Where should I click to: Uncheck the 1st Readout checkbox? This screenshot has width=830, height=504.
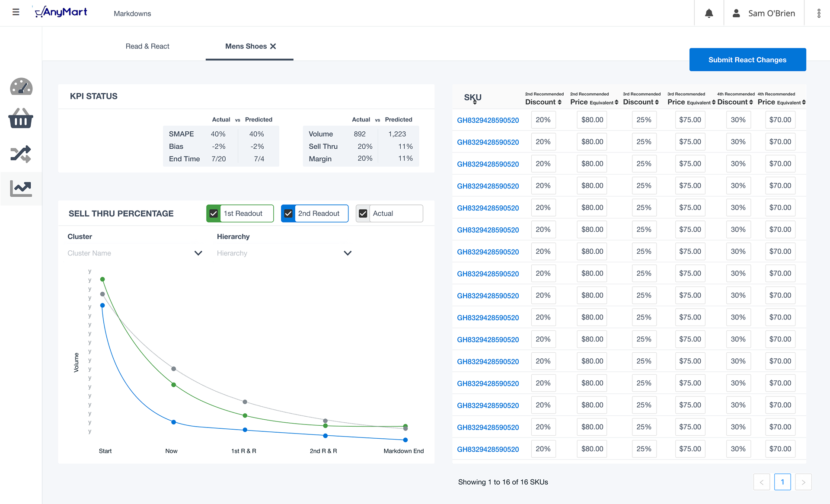pyautogui.click(x=214, y=214)
